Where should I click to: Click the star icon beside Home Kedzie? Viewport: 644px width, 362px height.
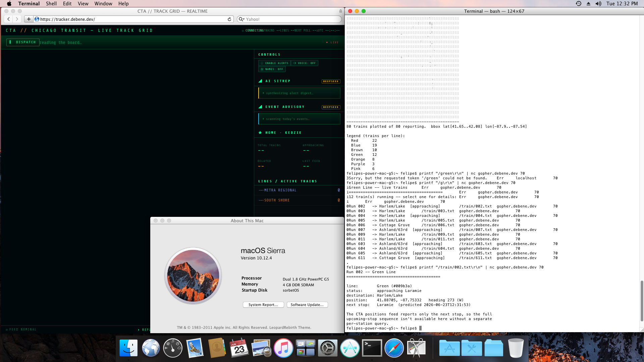click(x=260, y=133)
